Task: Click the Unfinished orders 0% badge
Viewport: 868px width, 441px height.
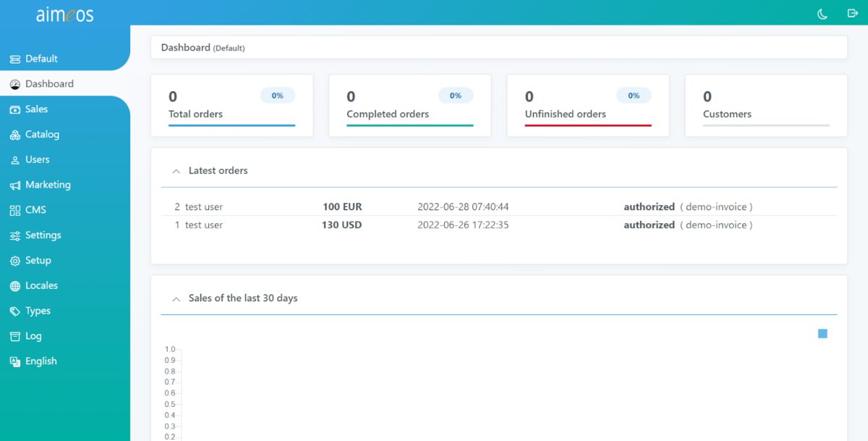Action: pyautogui.click(x=634, y=96)
